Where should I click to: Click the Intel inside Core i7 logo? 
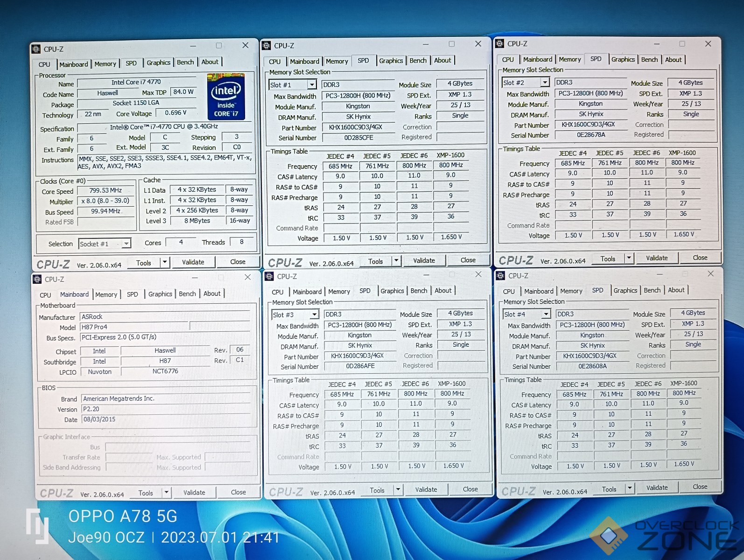click(226, 97)
